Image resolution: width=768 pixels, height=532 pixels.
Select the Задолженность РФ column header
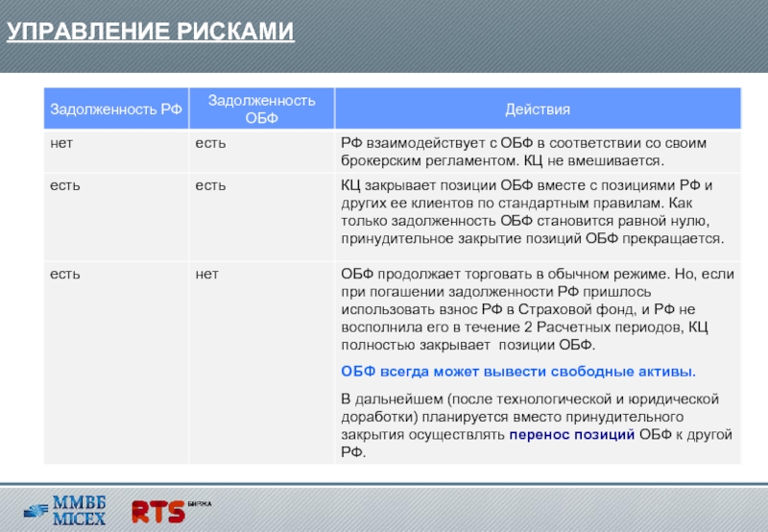click(x=116, y=109)
